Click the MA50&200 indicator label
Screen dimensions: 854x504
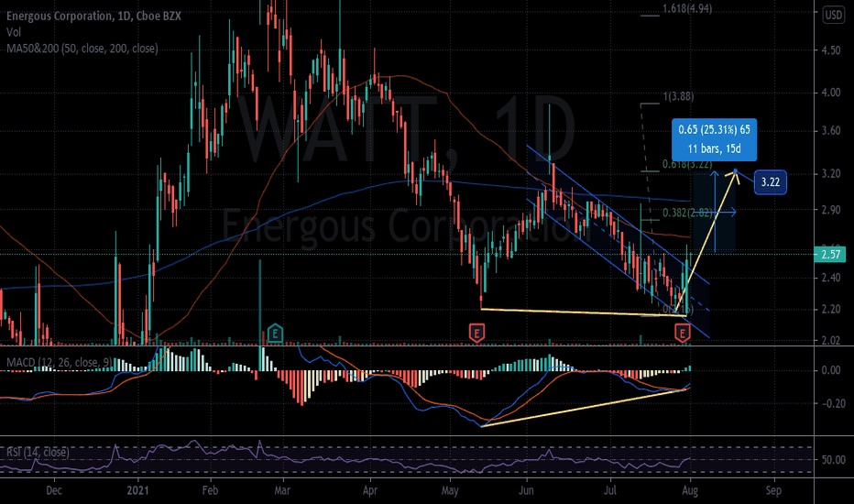(x=82, y=49)
